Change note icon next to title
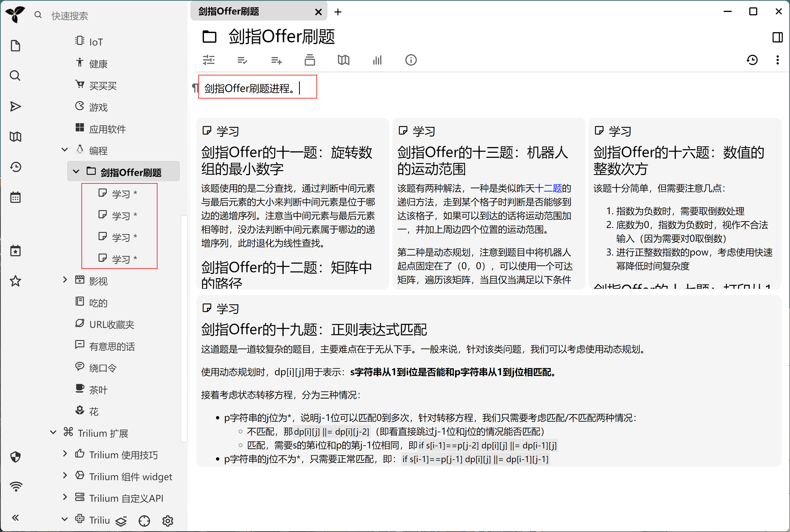The width and height of the screenshot is (790, 532). [x=209, y=36]
